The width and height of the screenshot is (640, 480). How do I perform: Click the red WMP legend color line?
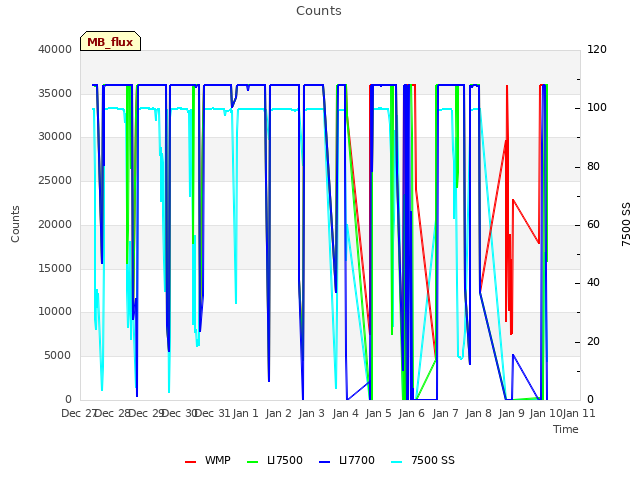tap(191, 462)
